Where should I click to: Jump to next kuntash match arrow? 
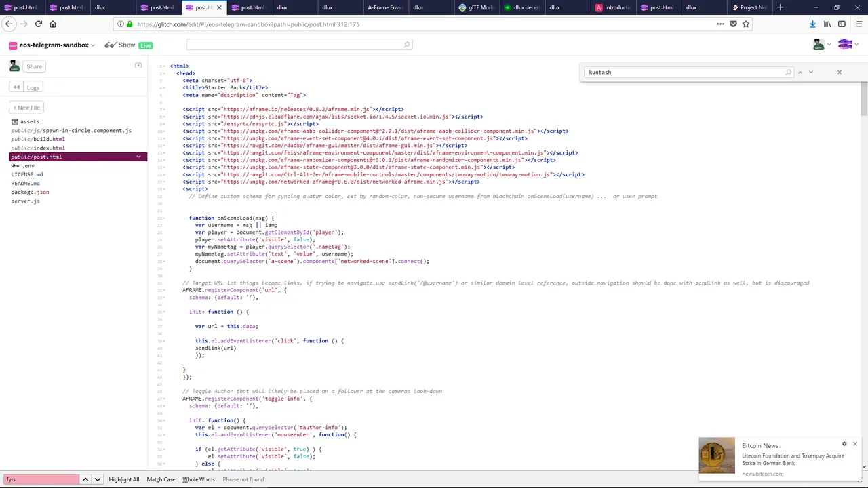(x=811, y=72)
